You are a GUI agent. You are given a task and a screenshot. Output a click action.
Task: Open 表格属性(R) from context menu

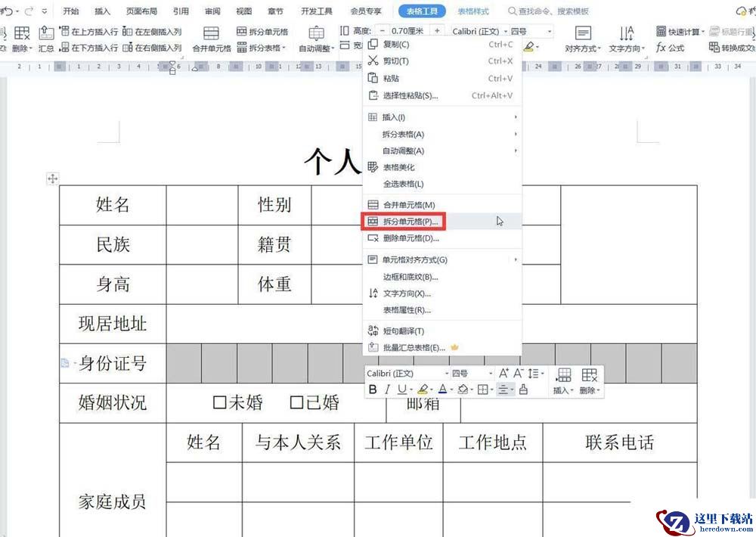[442, 310]
